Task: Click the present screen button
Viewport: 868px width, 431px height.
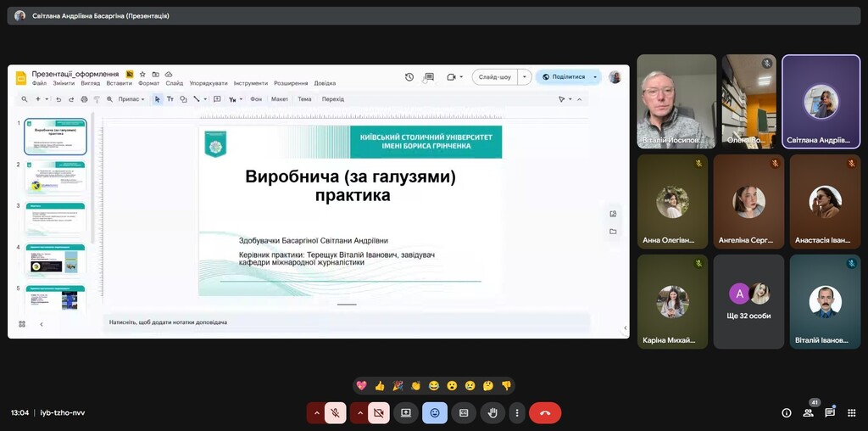Action: [x=405, y=413]
